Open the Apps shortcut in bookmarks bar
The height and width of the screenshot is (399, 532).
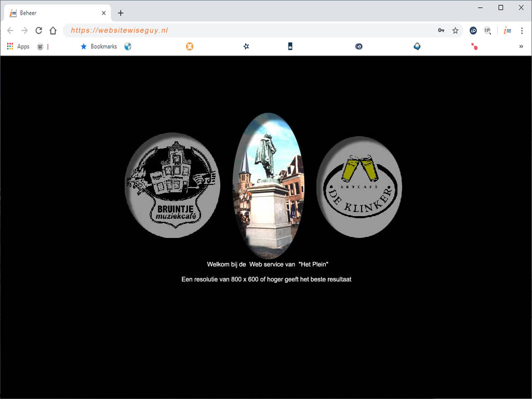18,46
